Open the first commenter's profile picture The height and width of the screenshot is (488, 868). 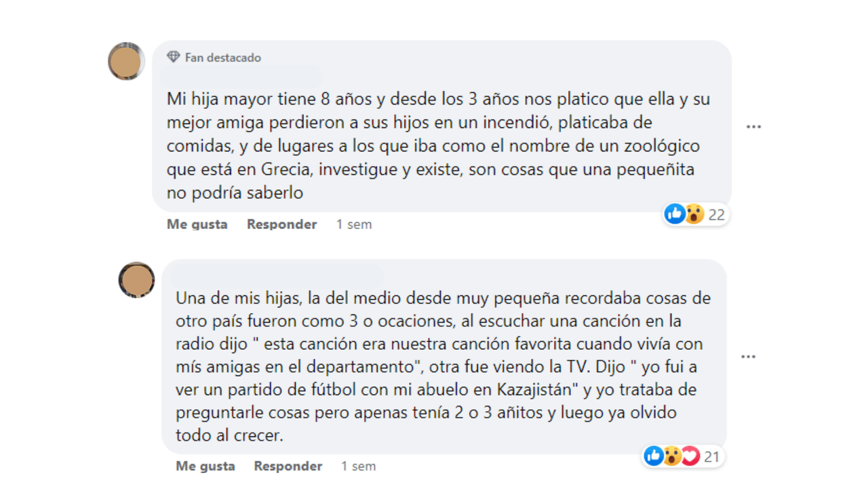(x=126, y=61)
